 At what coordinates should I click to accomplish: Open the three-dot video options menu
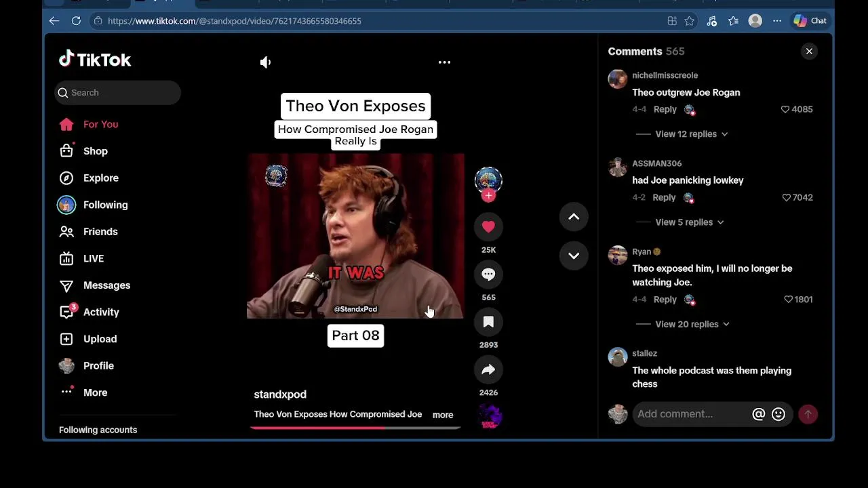(x=444, y=62)
